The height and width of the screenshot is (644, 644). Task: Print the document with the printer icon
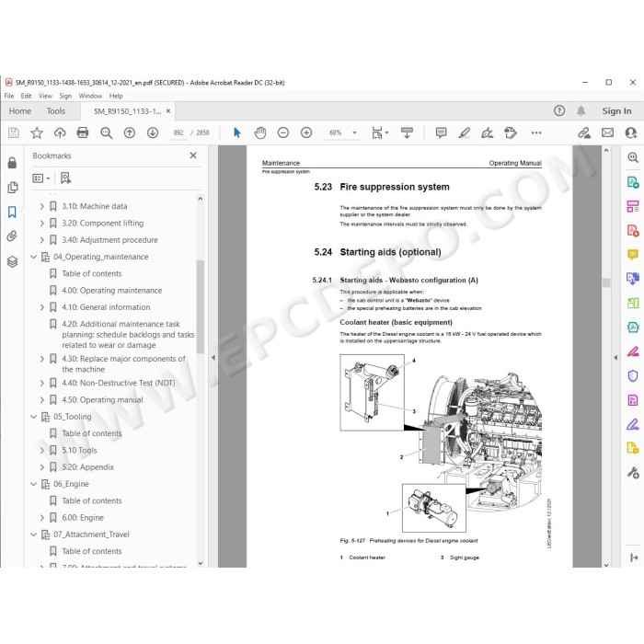[83, 132]
